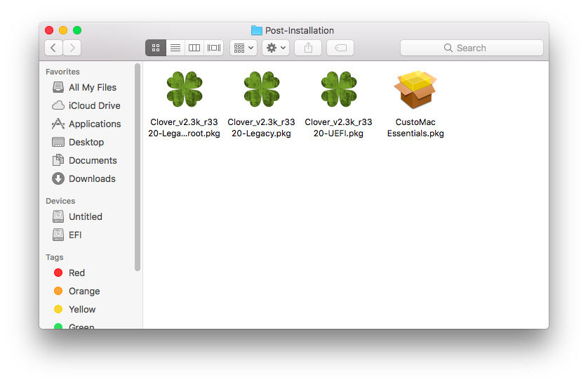The width and height of the screenshot is (588, 385).
Task: Select the Orange tag dot
Action: 58,291
